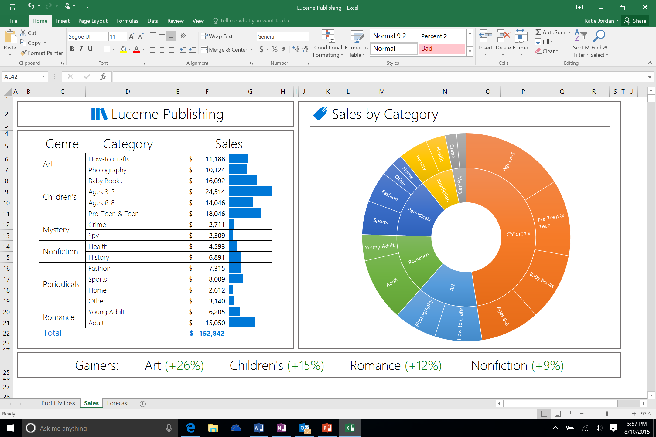The width and height of the screenshot is (656, 437).
Task: Click the Paste clipboard icon
Action: (8, 39)
